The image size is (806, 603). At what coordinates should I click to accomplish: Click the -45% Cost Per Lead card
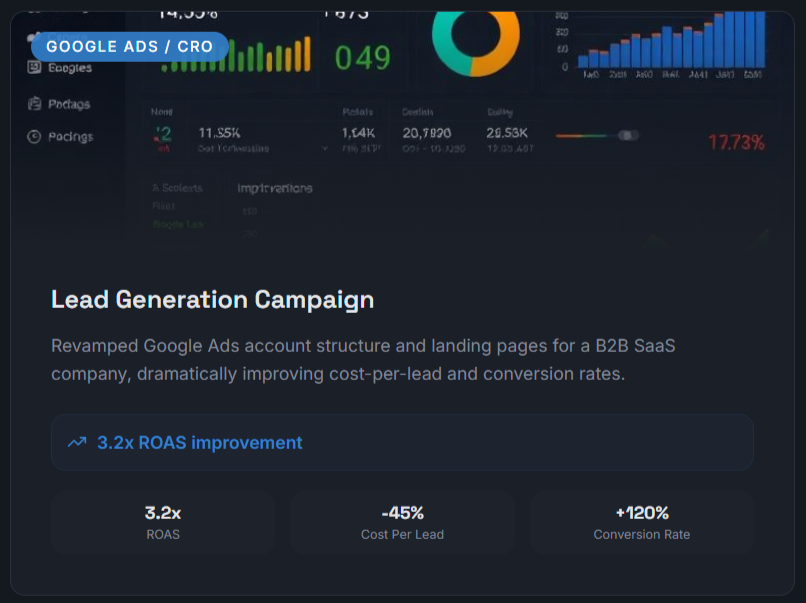[402, 523]
